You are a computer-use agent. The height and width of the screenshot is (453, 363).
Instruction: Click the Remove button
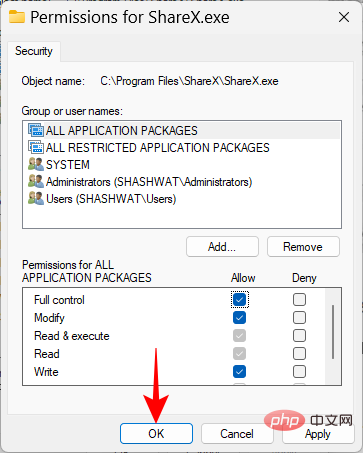(x=303, y=247)
